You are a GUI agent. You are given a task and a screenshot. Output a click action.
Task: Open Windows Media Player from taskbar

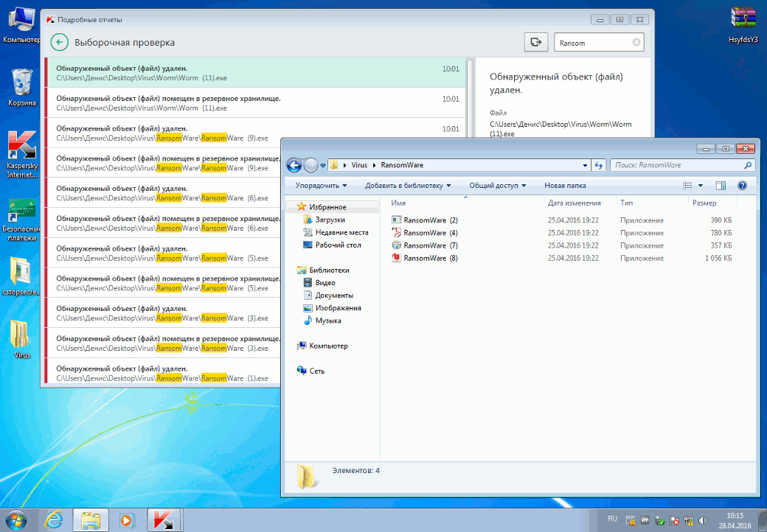point(127,519)
